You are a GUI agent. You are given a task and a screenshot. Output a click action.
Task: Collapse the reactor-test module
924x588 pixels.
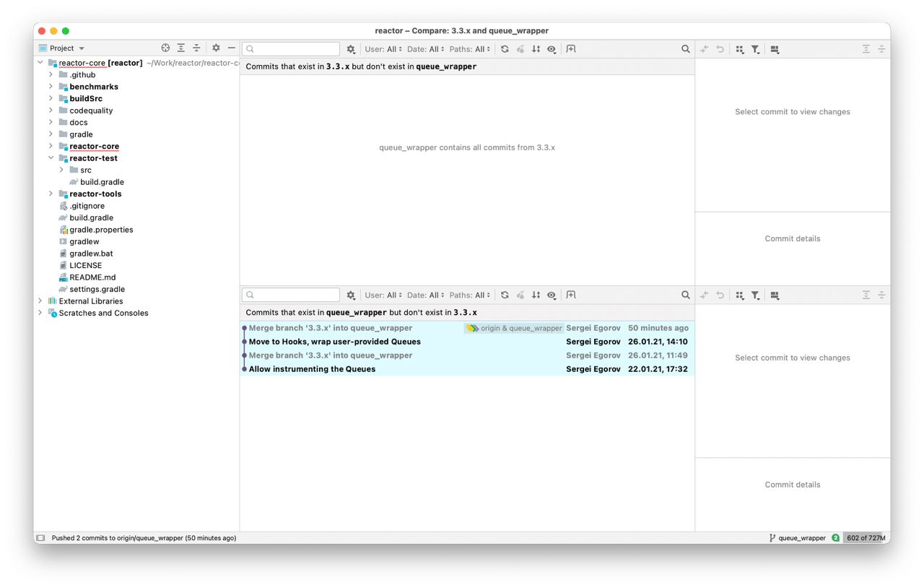tap(51, 158)
